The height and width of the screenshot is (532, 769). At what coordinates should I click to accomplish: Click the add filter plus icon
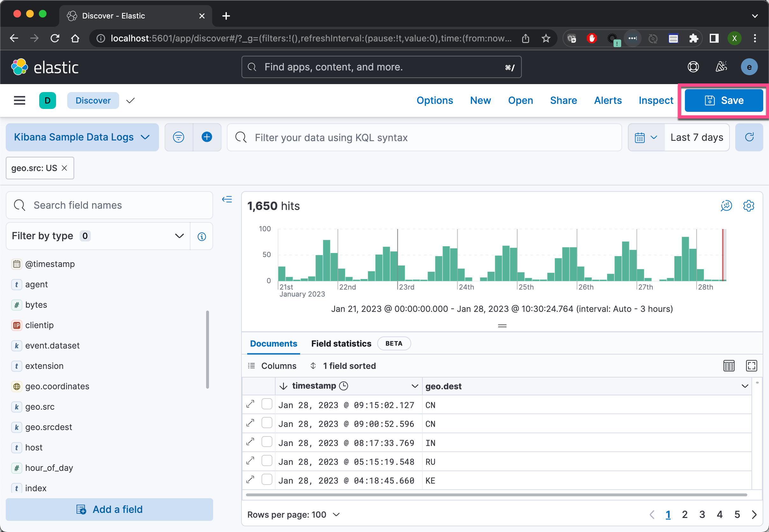point(207,137)
